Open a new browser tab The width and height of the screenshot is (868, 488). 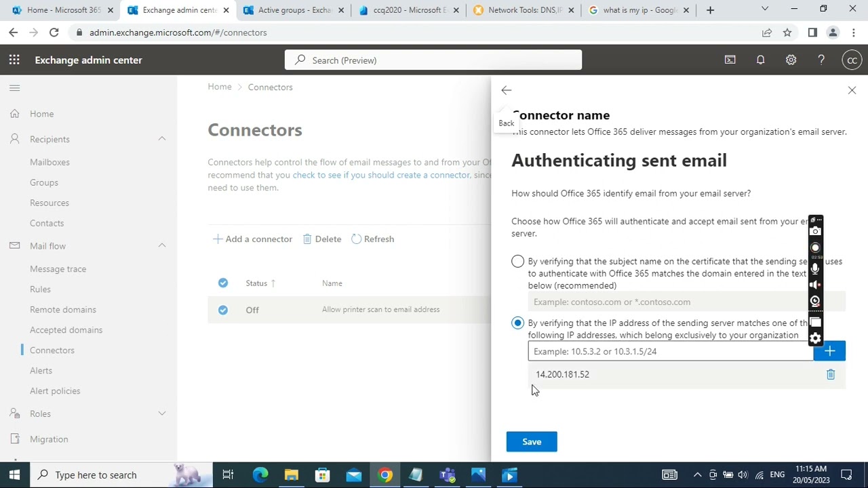tap(710, 10)
